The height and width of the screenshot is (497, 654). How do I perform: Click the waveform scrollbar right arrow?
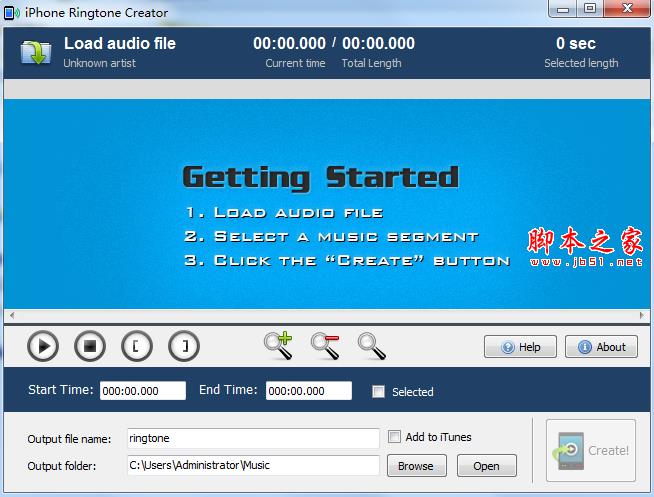click(641, 316)
